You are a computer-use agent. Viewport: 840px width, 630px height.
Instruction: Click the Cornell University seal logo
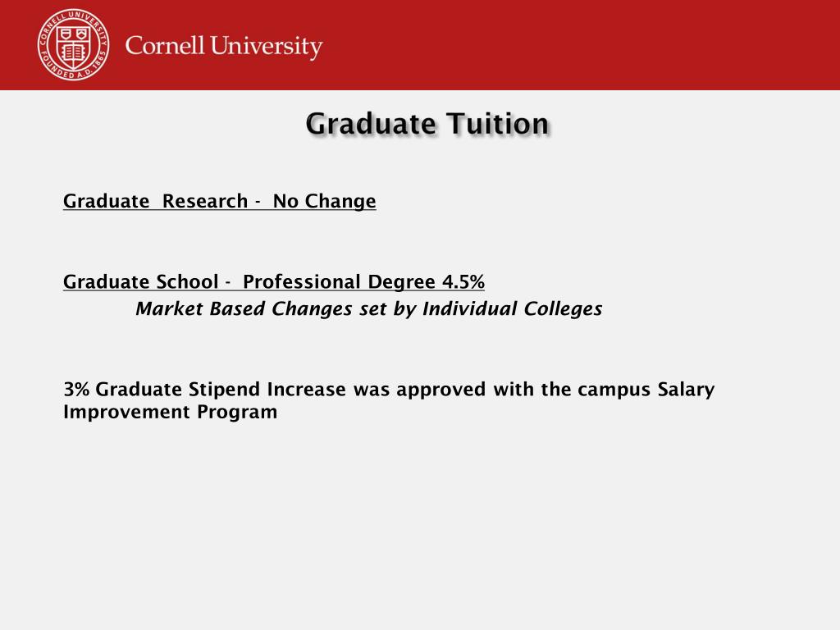73,45
